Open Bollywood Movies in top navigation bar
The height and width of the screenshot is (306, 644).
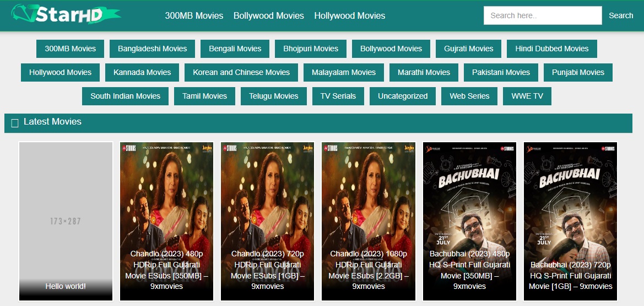(269, 15)
